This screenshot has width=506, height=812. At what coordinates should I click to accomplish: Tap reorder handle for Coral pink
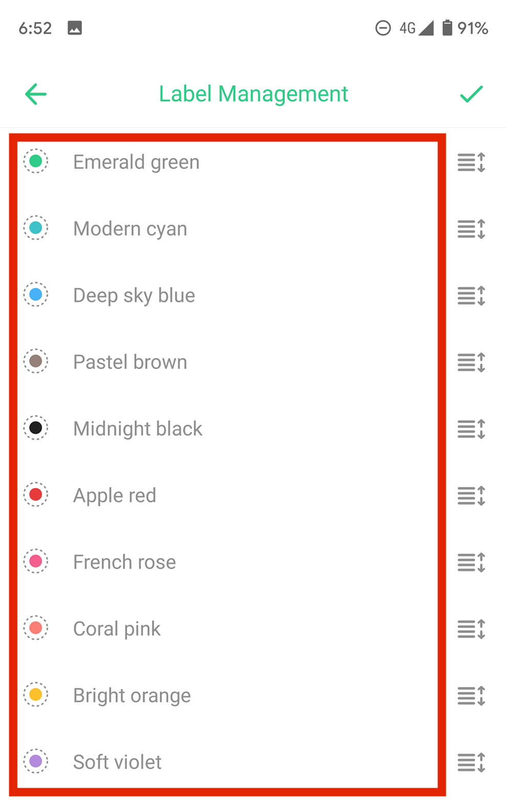click(x=471, y=629)
